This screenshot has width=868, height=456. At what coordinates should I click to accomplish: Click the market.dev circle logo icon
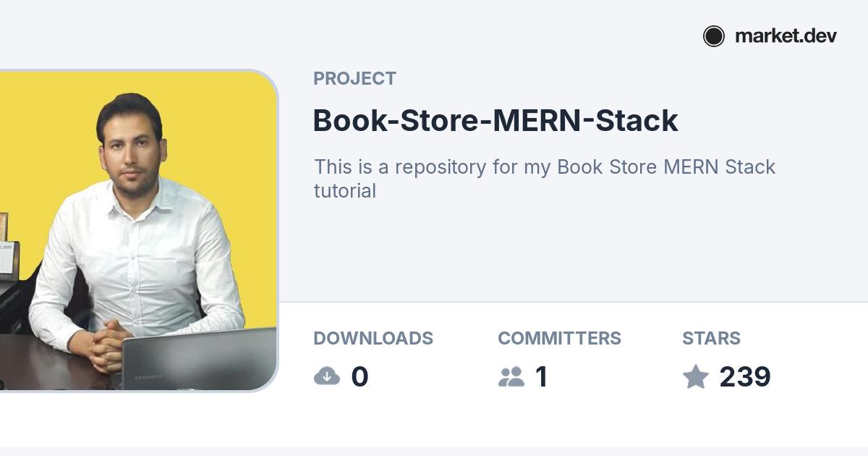coord(714,36)
